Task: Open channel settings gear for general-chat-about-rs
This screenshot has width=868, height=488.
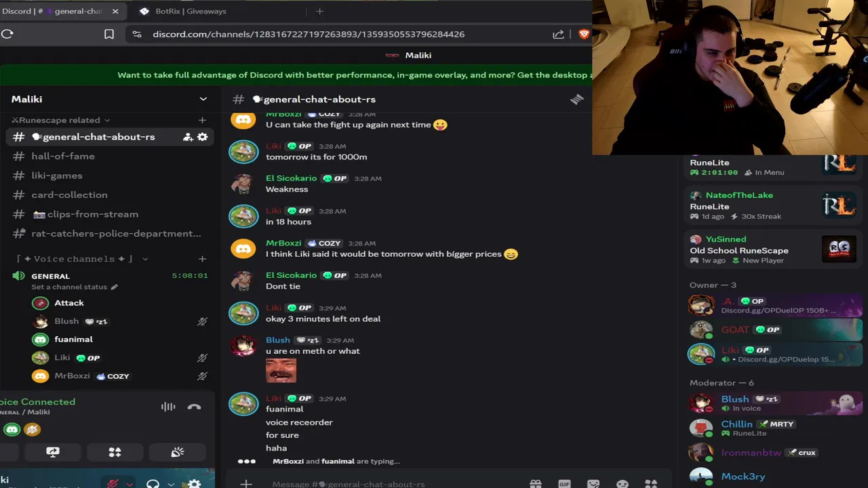Action: (x=202, y=137)
